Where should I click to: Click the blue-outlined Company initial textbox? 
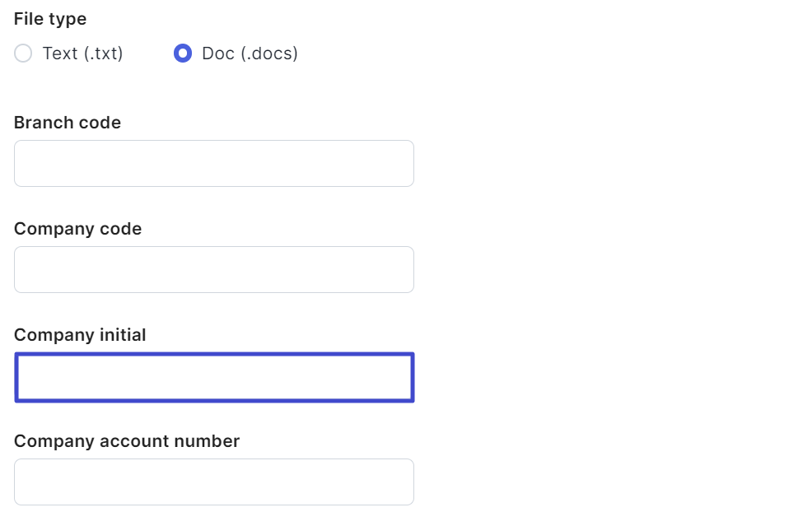[x=214, y=377]
